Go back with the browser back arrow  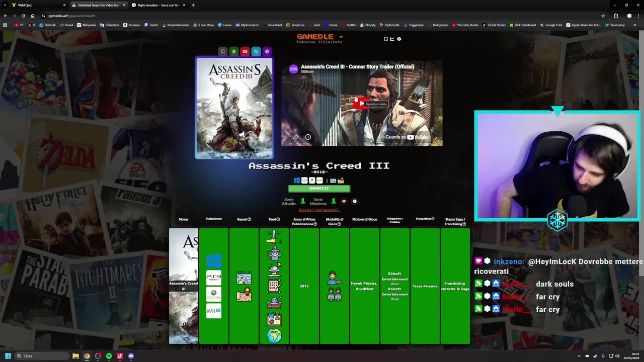(x=6, y=16)
